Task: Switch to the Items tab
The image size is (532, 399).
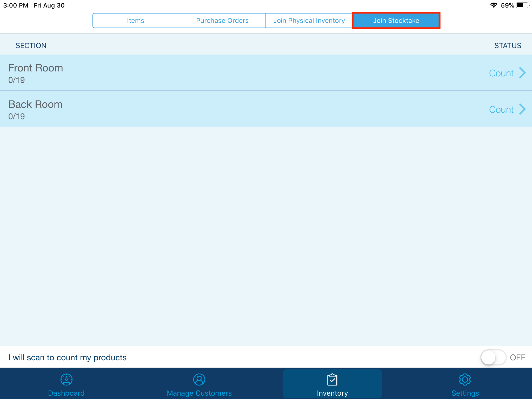Action: point(136,21)
